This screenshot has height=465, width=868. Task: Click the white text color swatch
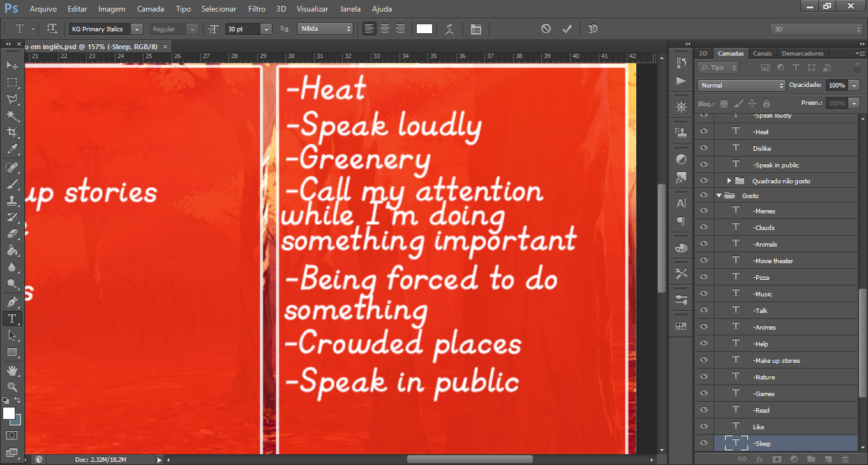[424, 29]
